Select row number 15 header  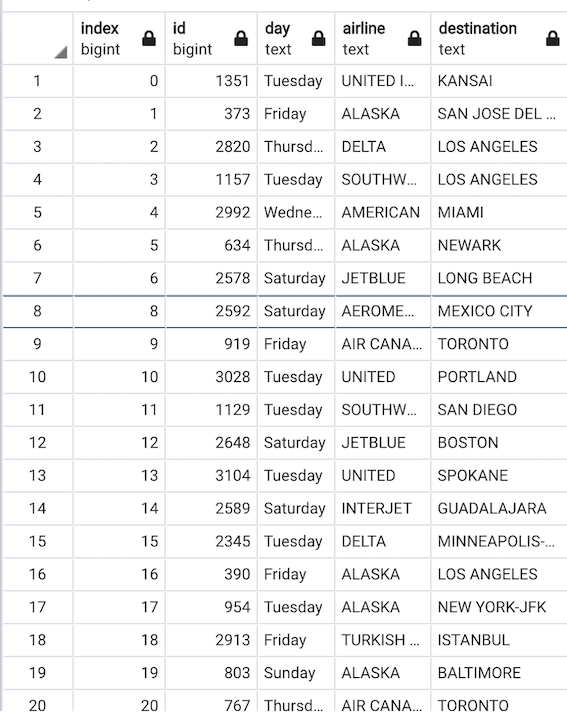(x=38, y=541)
